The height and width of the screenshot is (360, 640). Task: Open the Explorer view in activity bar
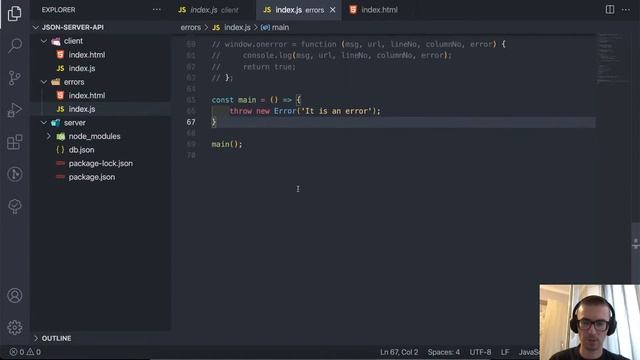(15, 13)
